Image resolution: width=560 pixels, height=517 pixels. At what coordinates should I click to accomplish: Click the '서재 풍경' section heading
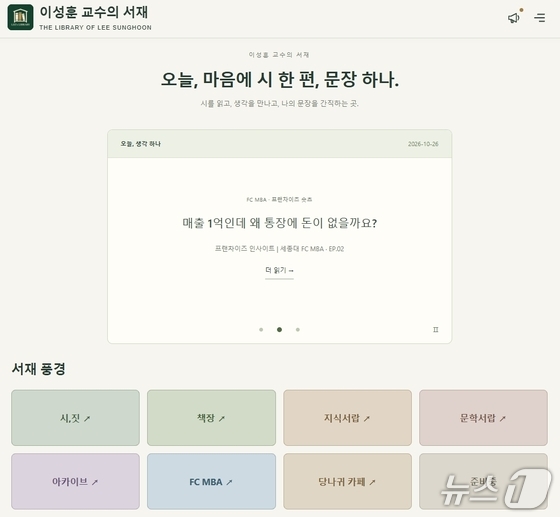39,369
